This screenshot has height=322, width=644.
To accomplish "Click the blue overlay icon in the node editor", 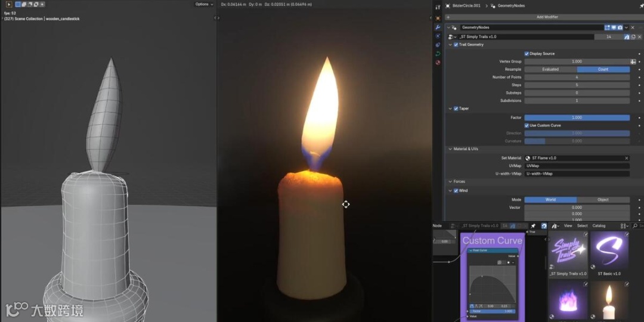I will 544,226.
